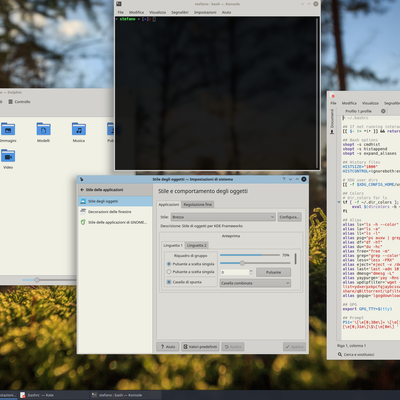400x400 pixels.
Task: Switch to the Linguetta 2 preview tab
Action: click(x=196, y=245)
